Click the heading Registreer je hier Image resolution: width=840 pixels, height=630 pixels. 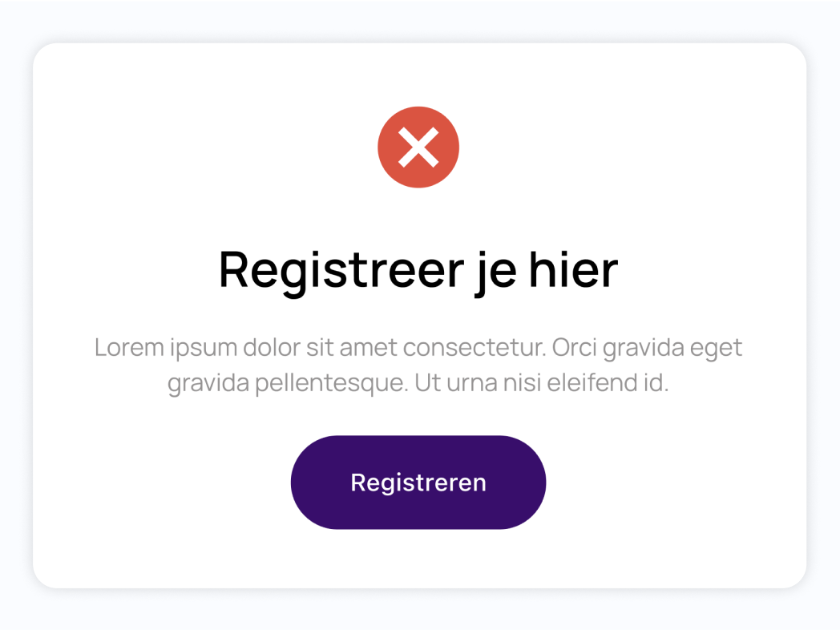[418, 270]
